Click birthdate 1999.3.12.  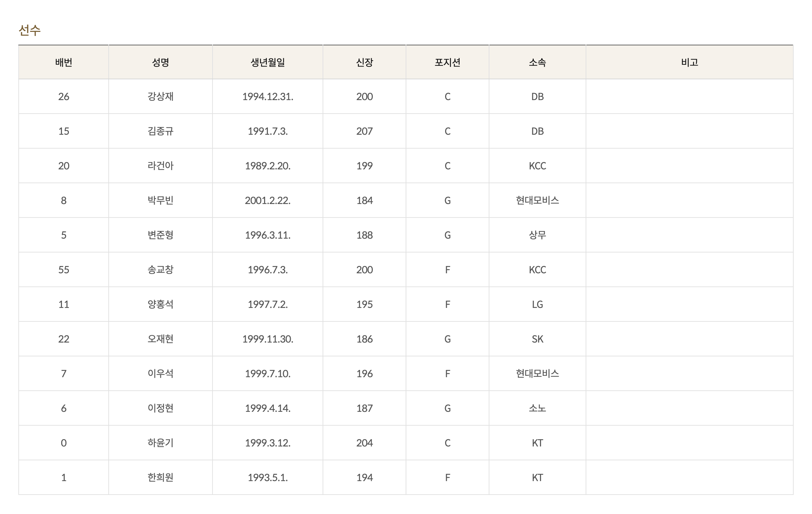click(268, 443)
